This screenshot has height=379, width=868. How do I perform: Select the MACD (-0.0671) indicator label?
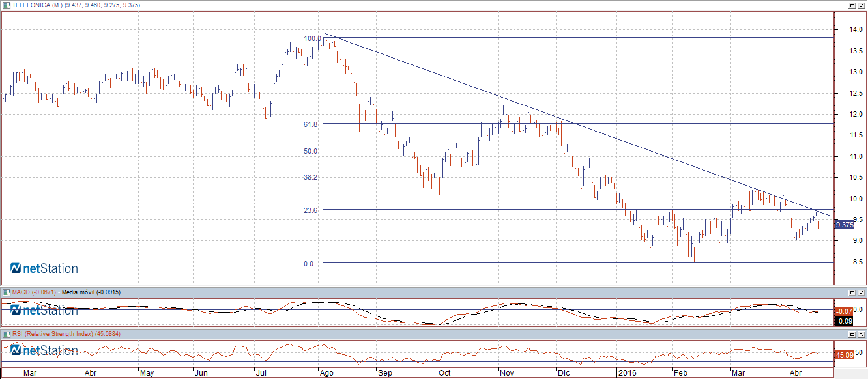tap(33, 292)
